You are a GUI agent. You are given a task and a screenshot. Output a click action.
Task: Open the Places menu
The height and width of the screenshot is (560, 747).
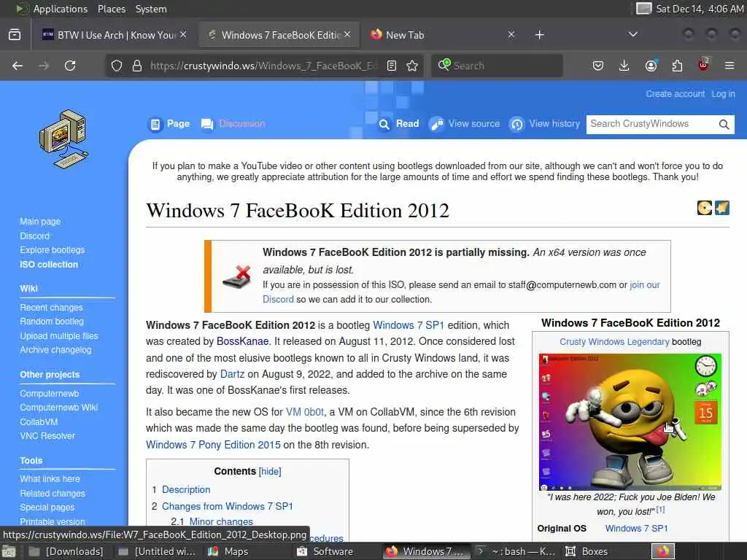tap(112, 9)
